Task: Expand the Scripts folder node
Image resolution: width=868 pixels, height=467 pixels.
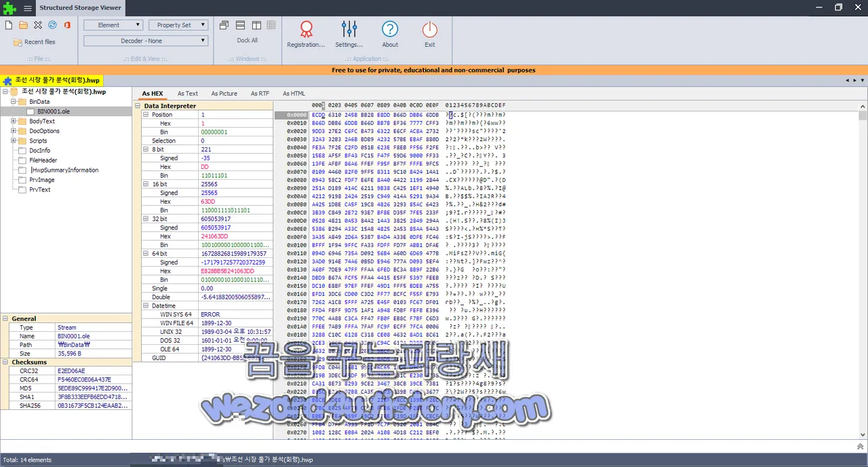Action: 14,141
